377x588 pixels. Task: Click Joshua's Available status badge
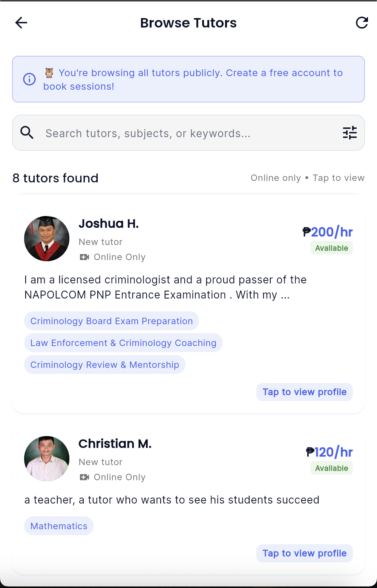coord(331,248)
